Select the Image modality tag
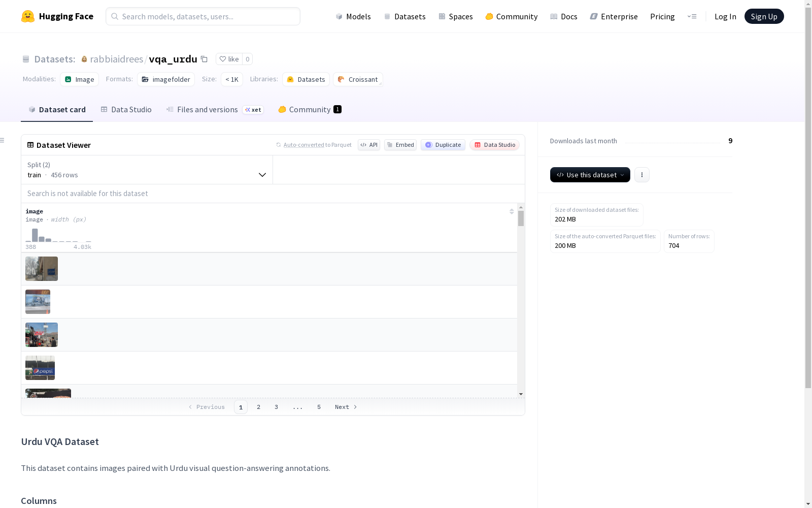 point(80,79)
